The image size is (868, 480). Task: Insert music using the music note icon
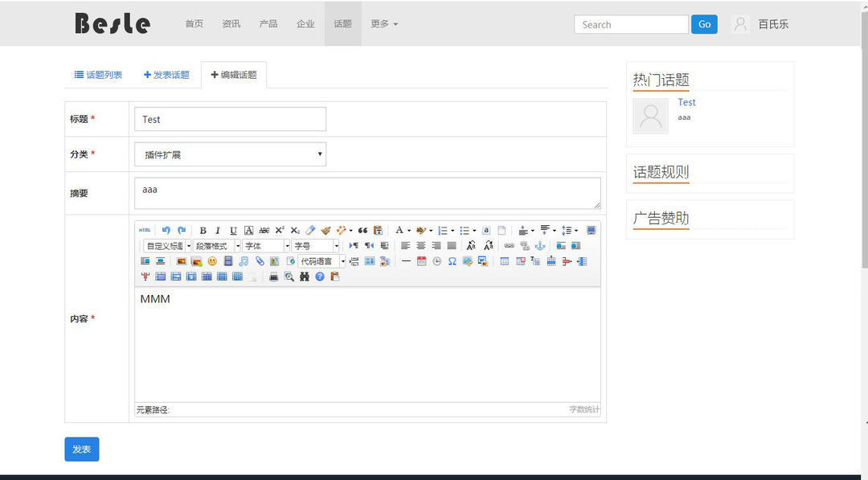[244, 261]
